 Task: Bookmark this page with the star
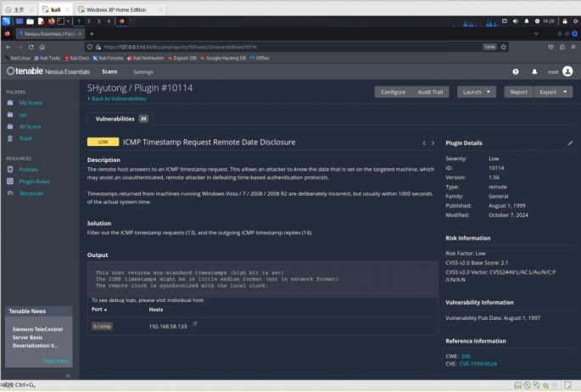pos(503,47)
